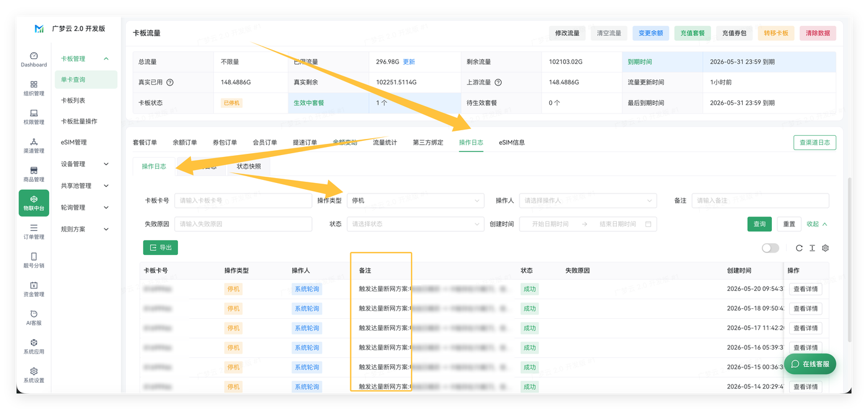The width and height of the screenshot is (868, 410).
Task: Switch to the 会员订单 tab
Action: click(x=265, y=143)
